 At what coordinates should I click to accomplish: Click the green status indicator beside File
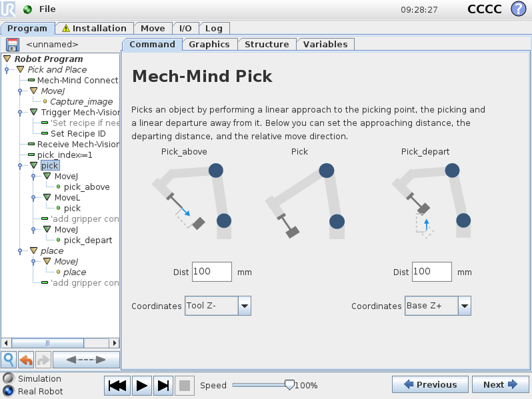coord(28,9)
